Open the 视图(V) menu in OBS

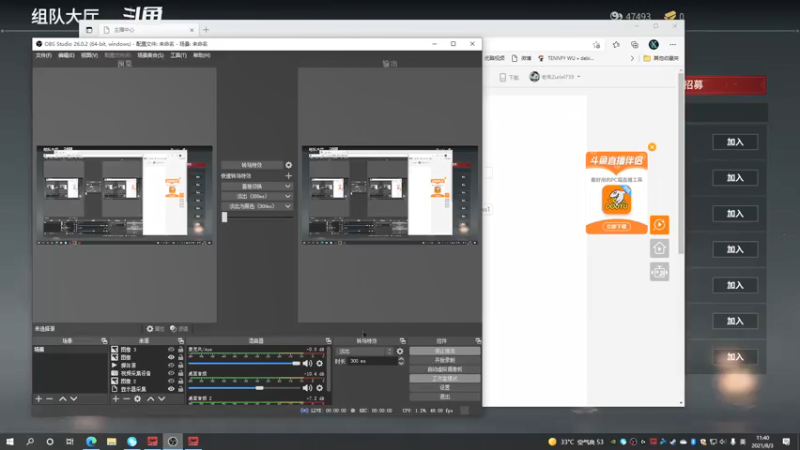point(89,55)
